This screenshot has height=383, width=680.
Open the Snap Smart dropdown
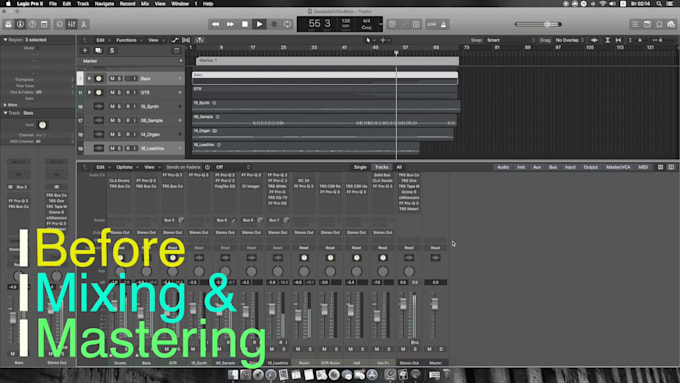coord(510,40)
